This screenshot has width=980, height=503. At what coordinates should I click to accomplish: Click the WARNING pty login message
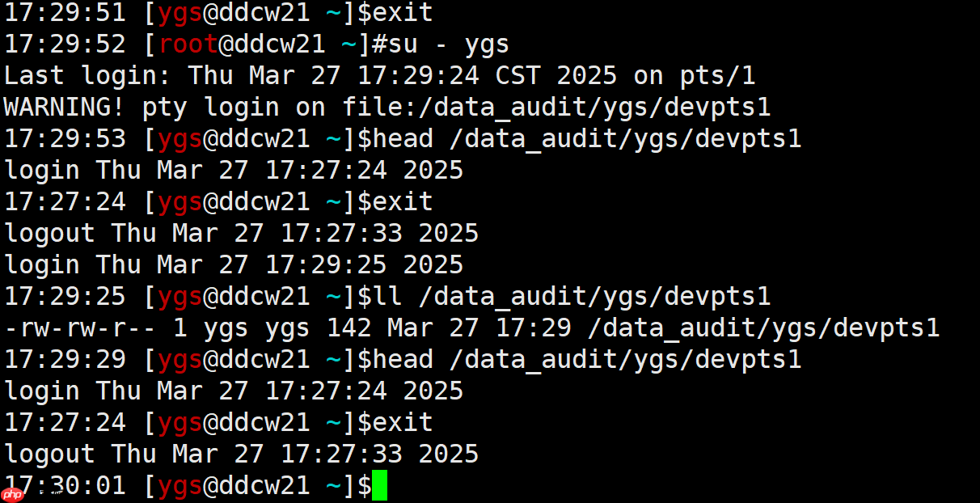(387, 107)
